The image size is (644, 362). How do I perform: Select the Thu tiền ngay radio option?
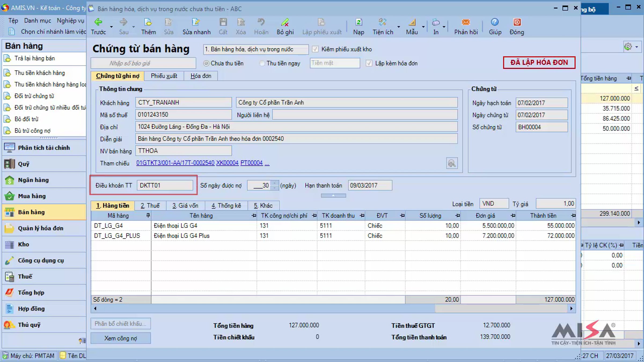pos(262,64)
